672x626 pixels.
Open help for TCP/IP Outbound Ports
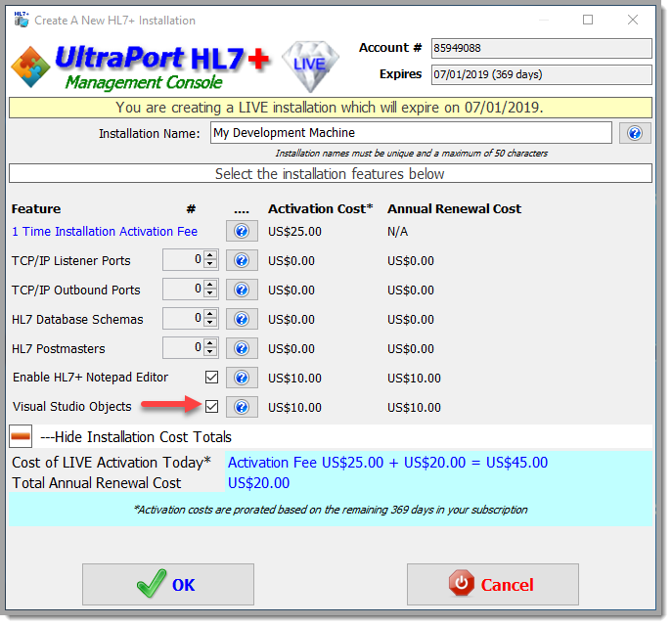[242, 291]
